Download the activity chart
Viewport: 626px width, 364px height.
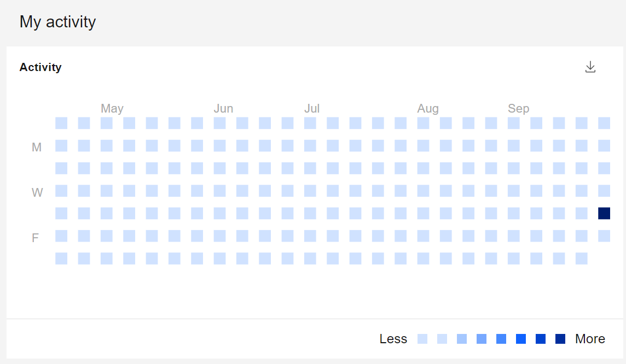pyautogui.click(x=590, y=67)
